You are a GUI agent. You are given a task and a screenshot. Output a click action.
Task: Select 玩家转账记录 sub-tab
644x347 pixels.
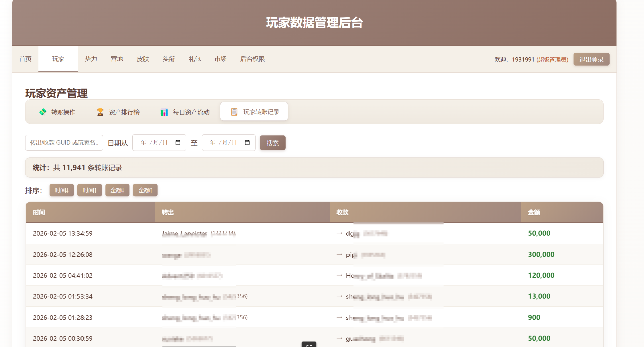click(x=254, y=112)
